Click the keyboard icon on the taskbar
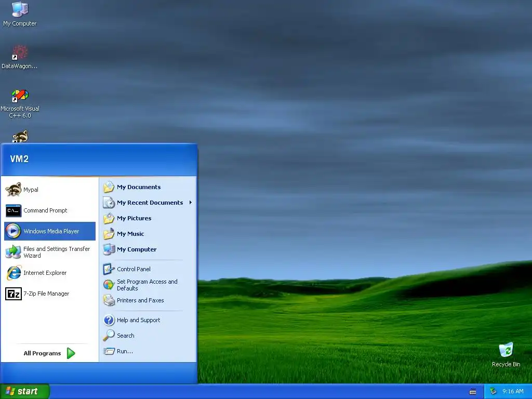This screenshot has width=532, height=399. pyautogui.click(x=473, y=392)
